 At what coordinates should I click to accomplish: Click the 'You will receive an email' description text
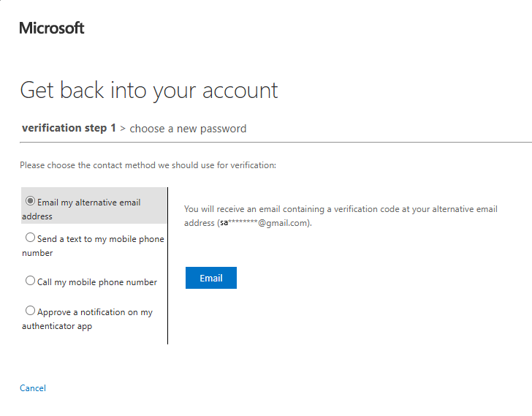(341, 209)
